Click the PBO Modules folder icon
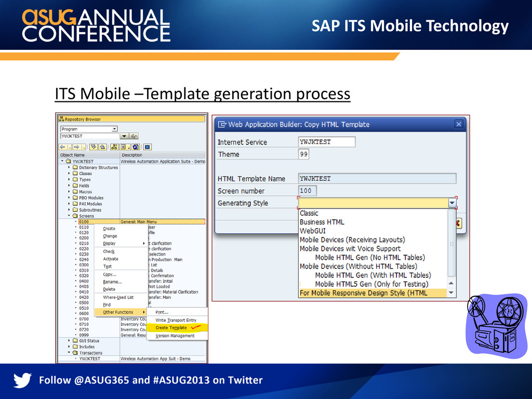Screen dimensions: 532x399 pos(75,197)
